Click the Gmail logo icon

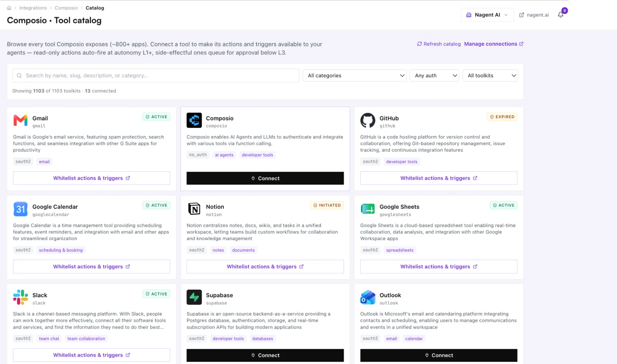pos(20,121)
